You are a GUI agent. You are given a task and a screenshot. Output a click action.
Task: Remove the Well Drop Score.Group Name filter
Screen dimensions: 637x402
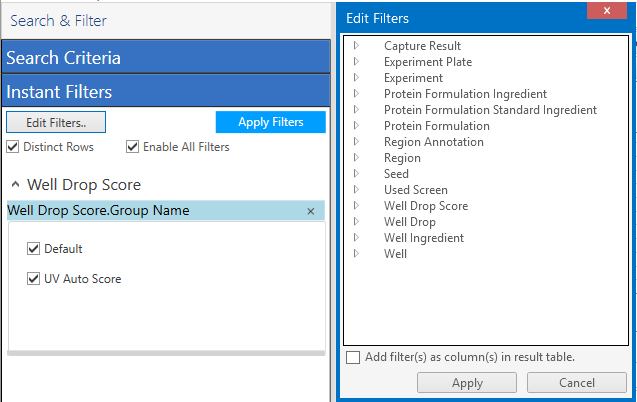[311, 211]
